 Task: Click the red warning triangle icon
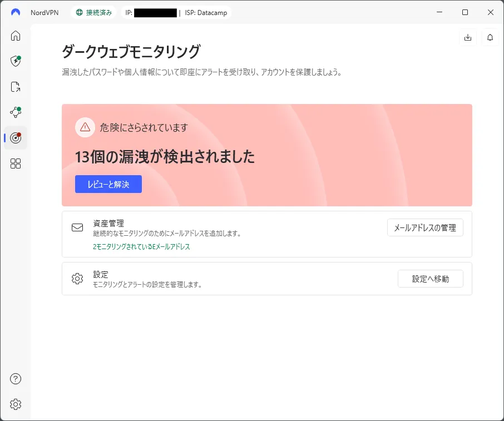(85, 127)
